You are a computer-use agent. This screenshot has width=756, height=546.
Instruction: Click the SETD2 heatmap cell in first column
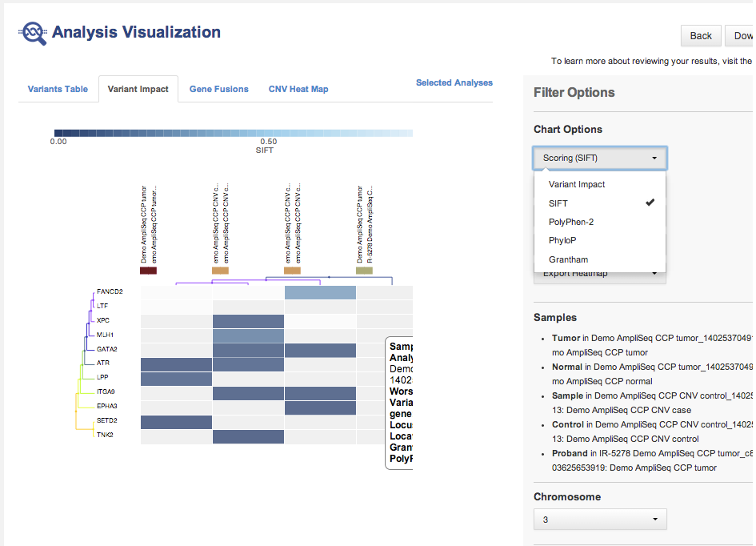(176, 422)
